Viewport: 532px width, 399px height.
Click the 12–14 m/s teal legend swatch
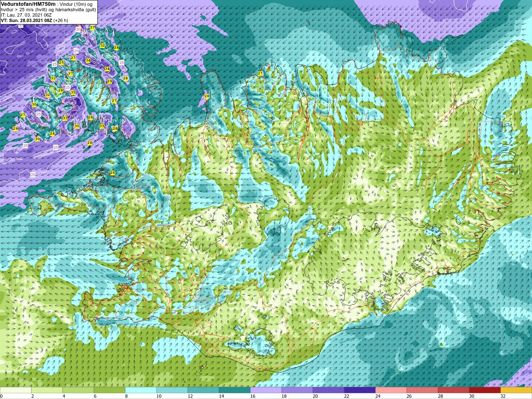[x=203, y=391]
